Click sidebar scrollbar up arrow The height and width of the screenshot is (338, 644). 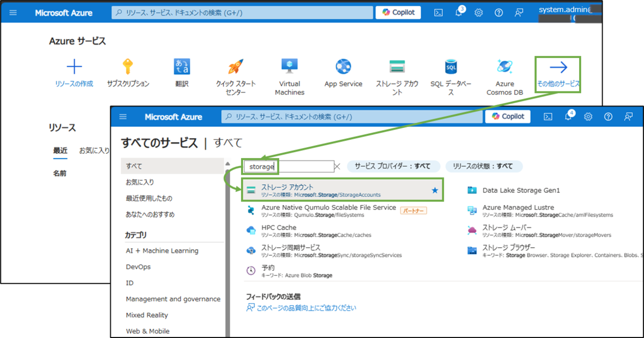coord(228,163)
